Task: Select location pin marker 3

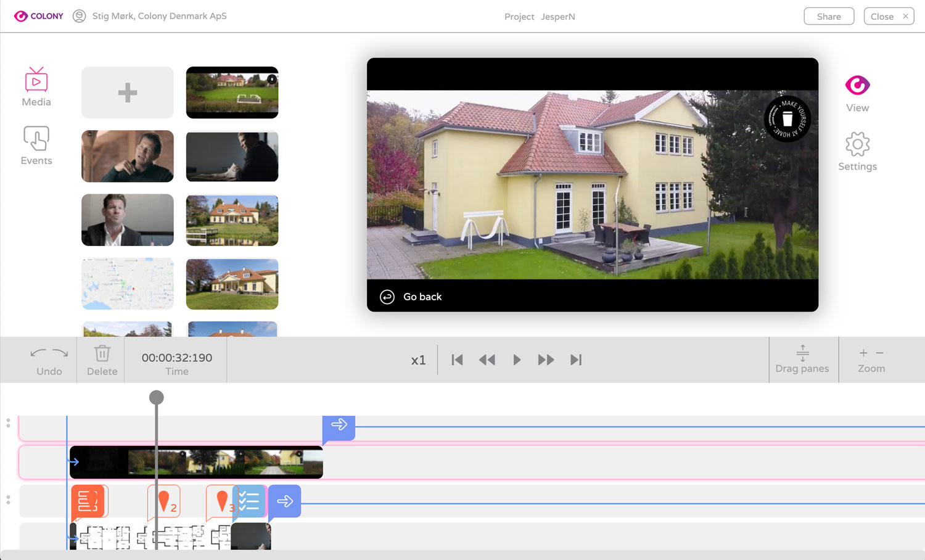Action: (221, 501)
